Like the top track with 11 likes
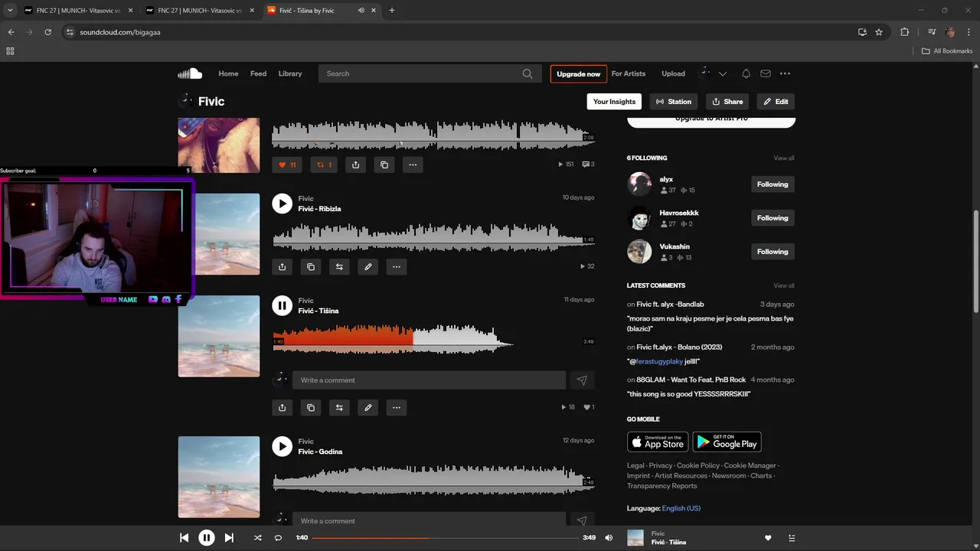980x551 pixels. (x=288, y=165)
